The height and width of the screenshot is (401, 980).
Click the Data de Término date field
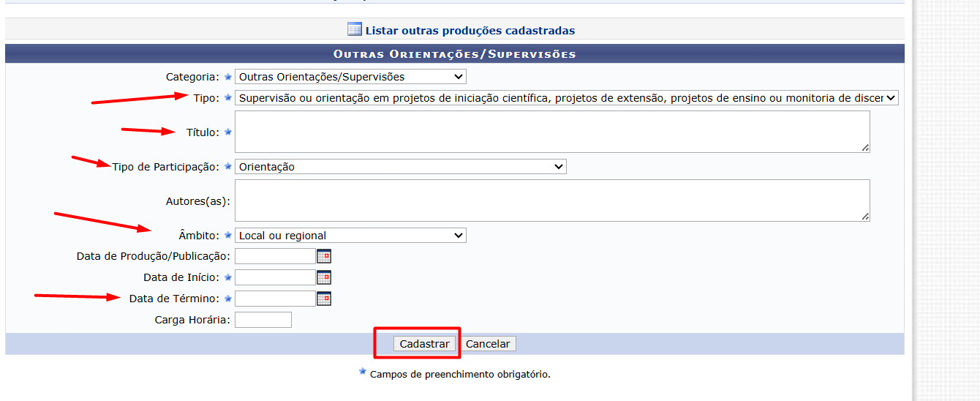[275, 299]
